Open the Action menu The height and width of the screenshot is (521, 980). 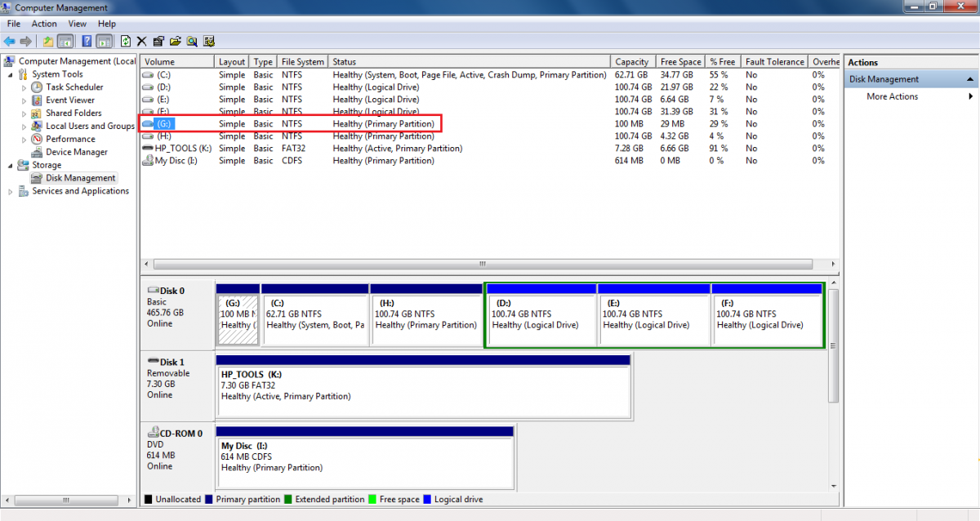(x=44, y=24)
